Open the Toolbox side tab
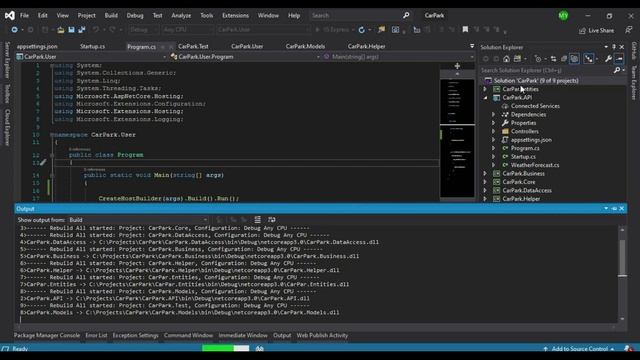Screen dimensions: 640x360 [7, 94]
